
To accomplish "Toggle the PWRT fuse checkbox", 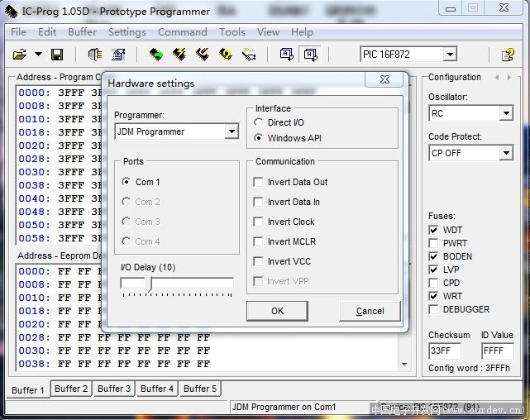I will point(433,243).
